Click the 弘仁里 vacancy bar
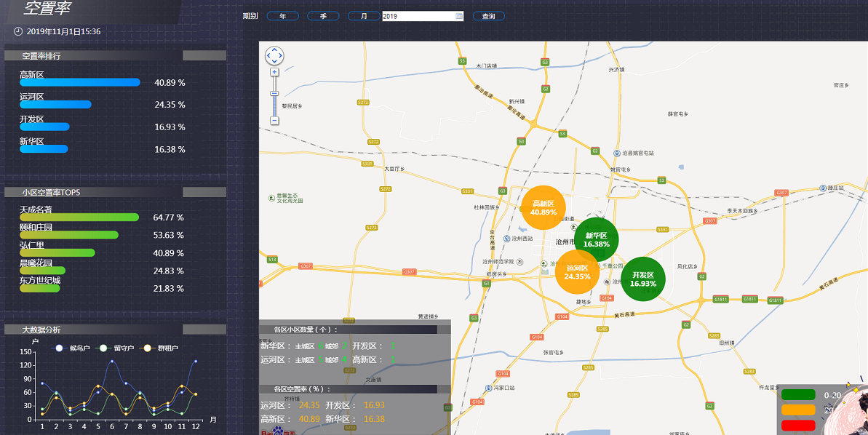Screen dimensions: 868x435 (x=57, y=253)
